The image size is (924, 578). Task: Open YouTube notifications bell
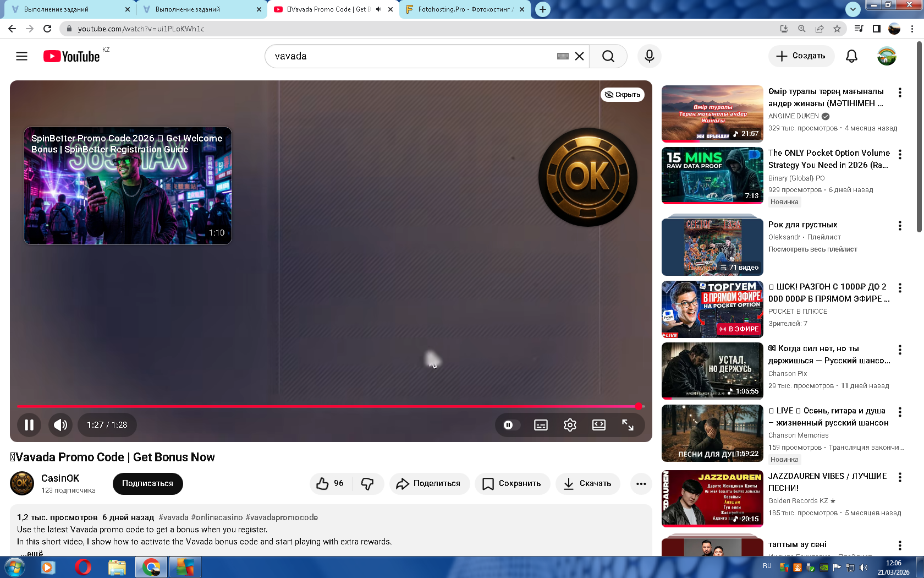click(x=851, y=56)
